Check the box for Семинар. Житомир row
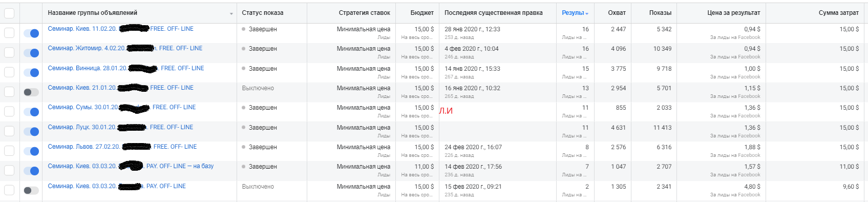868x202 pixels. [x=9, y=52]
